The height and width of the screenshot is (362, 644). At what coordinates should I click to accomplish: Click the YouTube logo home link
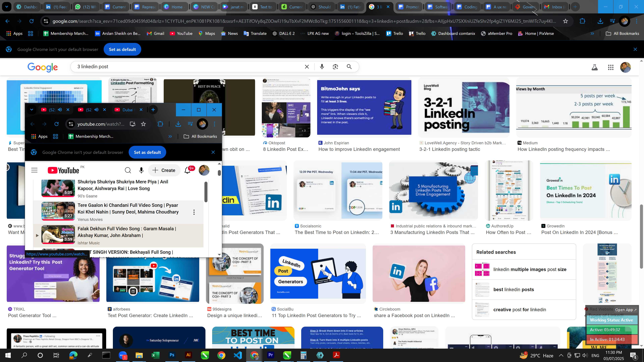coord(63,170)
